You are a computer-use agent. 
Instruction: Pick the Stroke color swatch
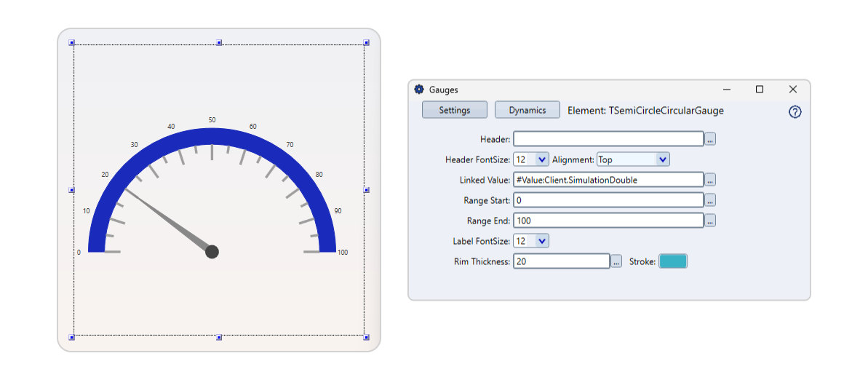point(672,261)
